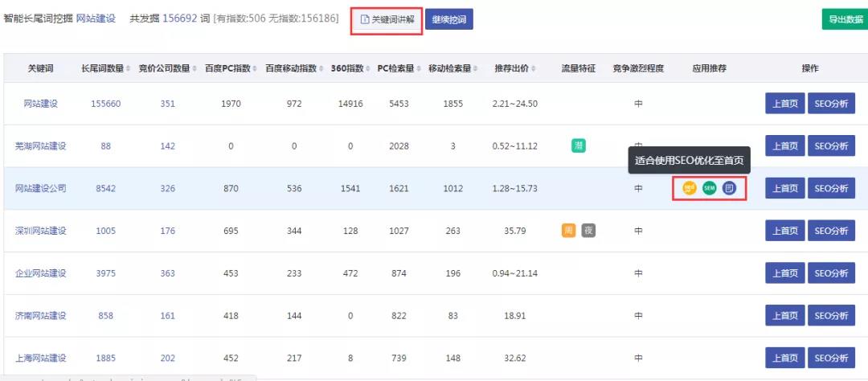Click the blue document recommendation icon
The image size is (868, 381).
729,188
